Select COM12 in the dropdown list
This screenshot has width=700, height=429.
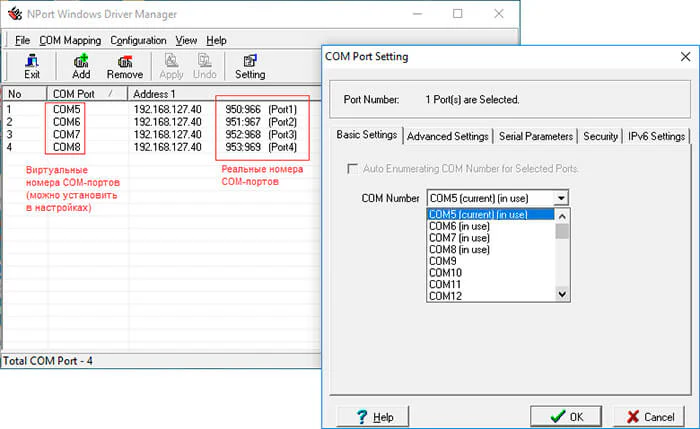[491, 296]
